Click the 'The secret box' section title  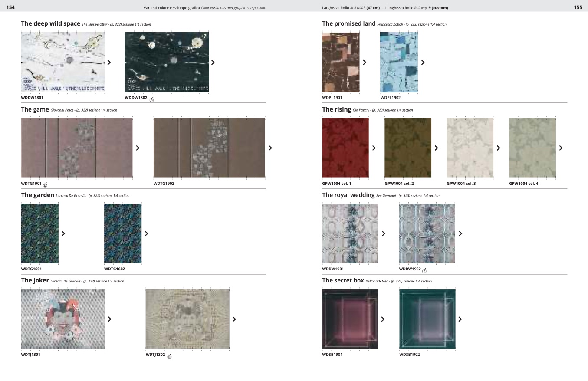tap(343, 281)
